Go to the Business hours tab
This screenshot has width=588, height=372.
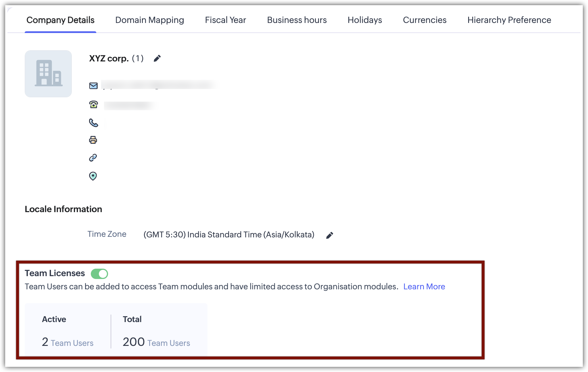click(297, 20)
